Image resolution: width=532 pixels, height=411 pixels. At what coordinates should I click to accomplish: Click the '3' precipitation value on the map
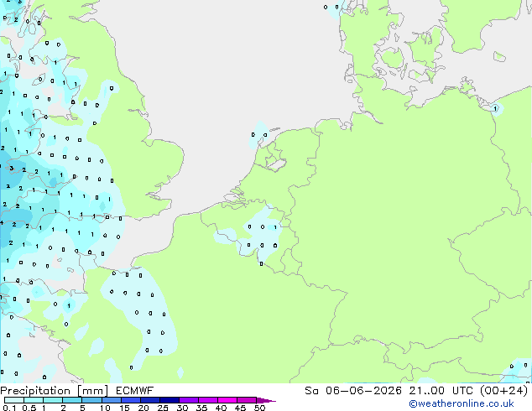pos(12,169)
